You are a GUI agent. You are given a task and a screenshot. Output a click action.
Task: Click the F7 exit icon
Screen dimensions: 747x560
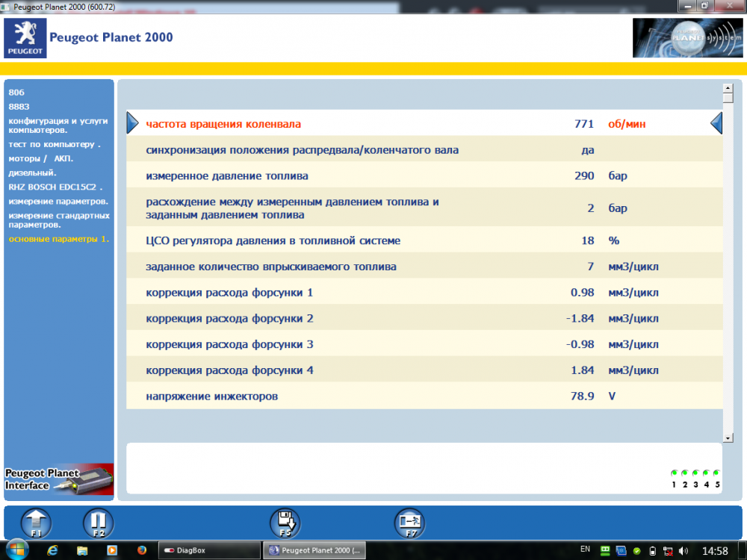(x=409, y=523)
